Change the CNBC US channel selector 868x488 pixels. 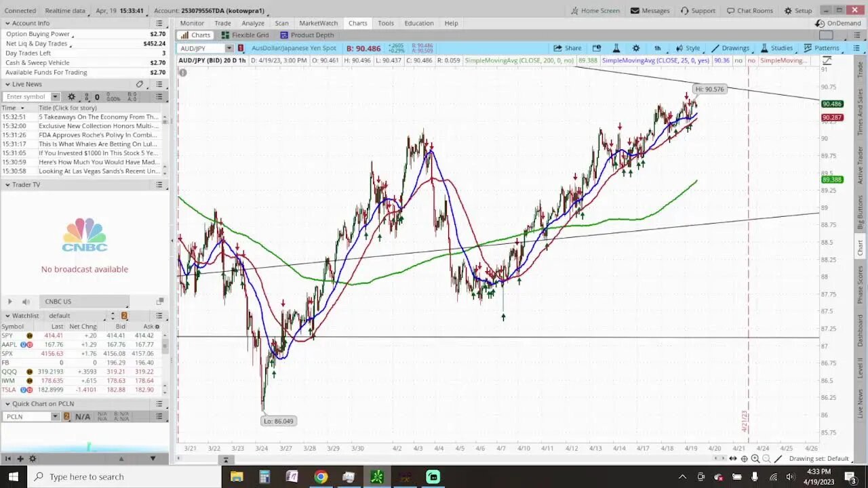[x=83, y=302]
